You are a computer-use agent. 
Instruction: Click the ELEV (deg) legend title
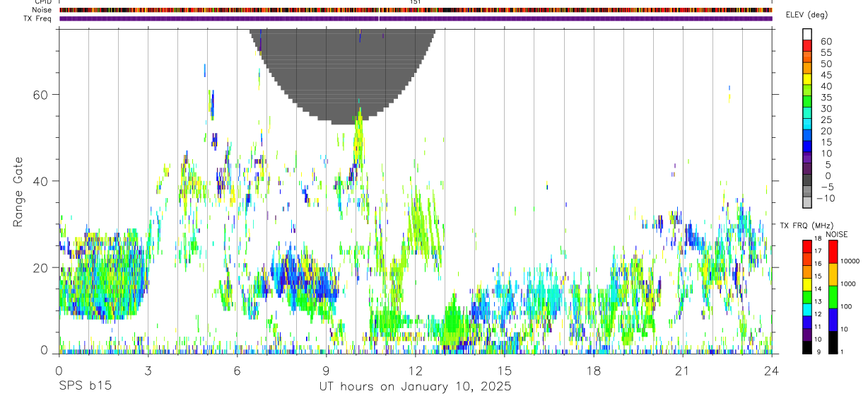807,15
